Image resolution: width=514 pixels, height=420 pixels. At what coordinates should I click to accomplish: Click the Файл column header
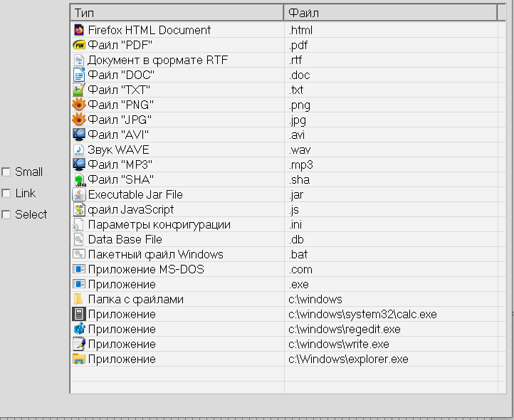pyautogui.click(x=389, y=13)
